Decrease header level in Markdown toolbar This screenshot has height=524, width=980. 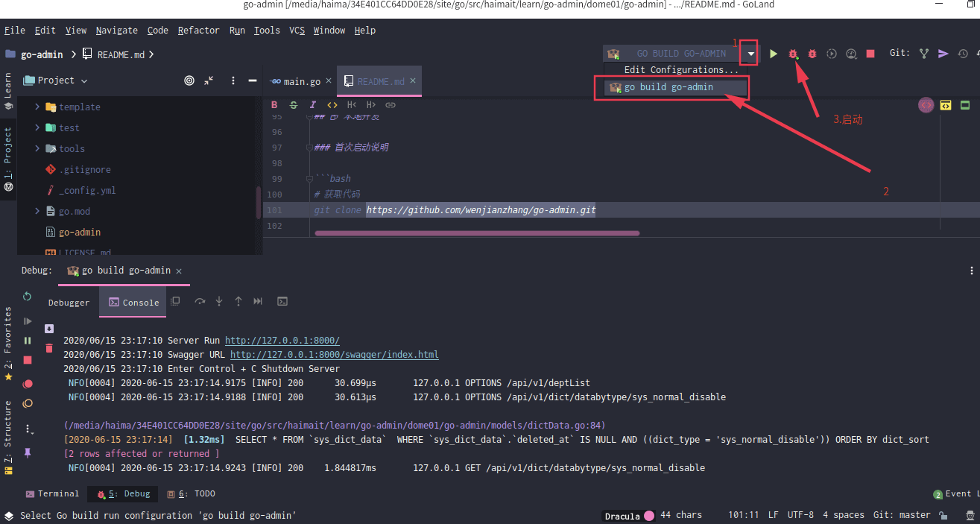click(x=352, y=105)
